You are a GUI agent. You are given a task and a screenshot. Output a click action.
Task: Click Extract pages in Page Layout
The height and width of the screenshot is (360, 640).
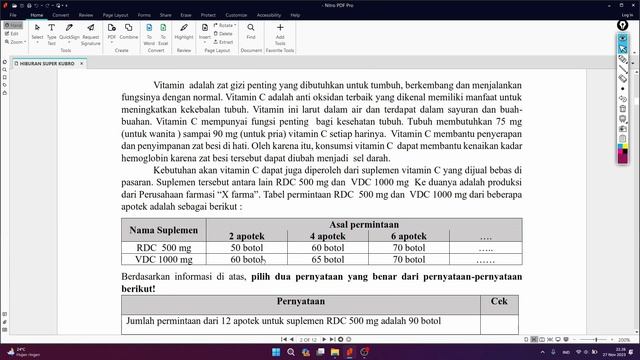coord(223,42)
